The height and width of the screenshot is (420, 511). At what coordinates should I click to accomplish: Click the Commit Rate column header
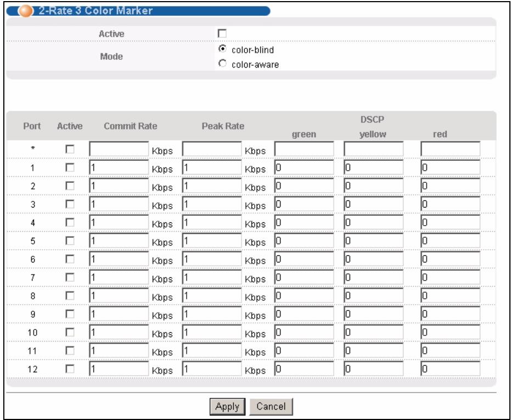click(131, 126)
